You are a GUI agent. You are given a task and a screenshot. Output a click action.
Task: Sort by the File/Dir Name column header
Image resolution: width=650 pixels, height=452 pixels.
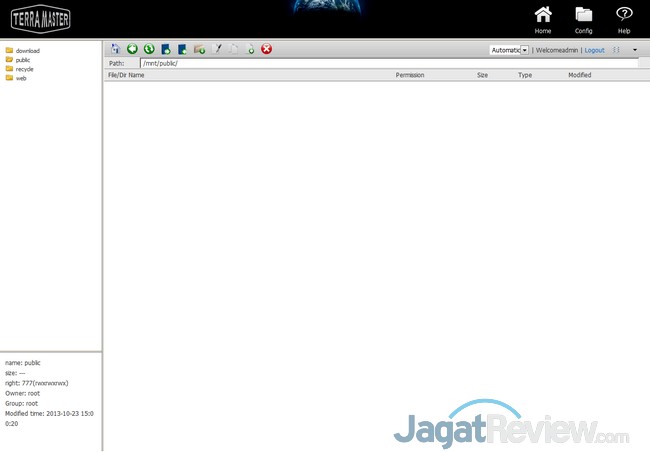pyautogui.click(x=126, y=75)
